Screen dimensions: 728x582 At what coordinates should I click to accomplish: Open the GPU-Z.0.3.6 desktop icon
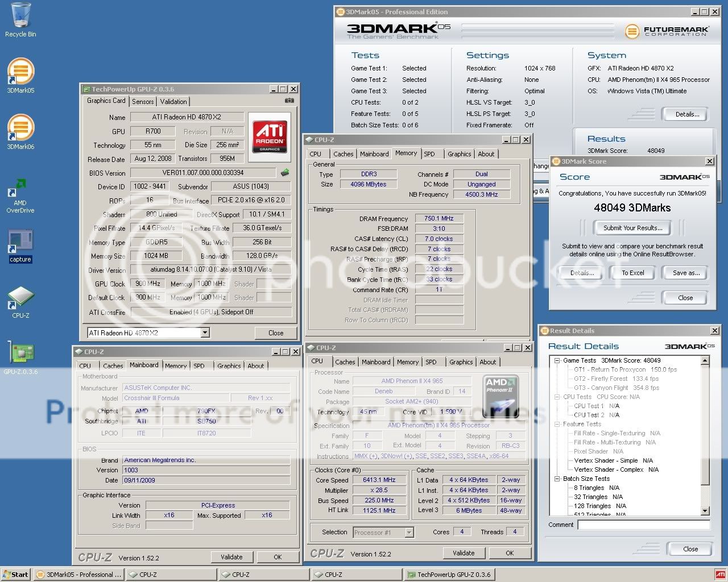(x=20, y=358)
